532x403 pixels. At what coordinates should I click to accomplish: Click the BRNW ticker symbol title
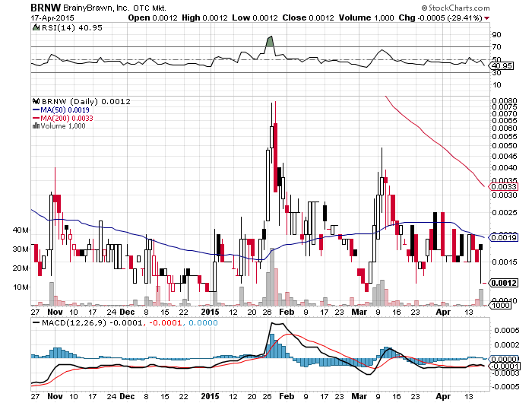pyautogui.click(x=46, y=8)
